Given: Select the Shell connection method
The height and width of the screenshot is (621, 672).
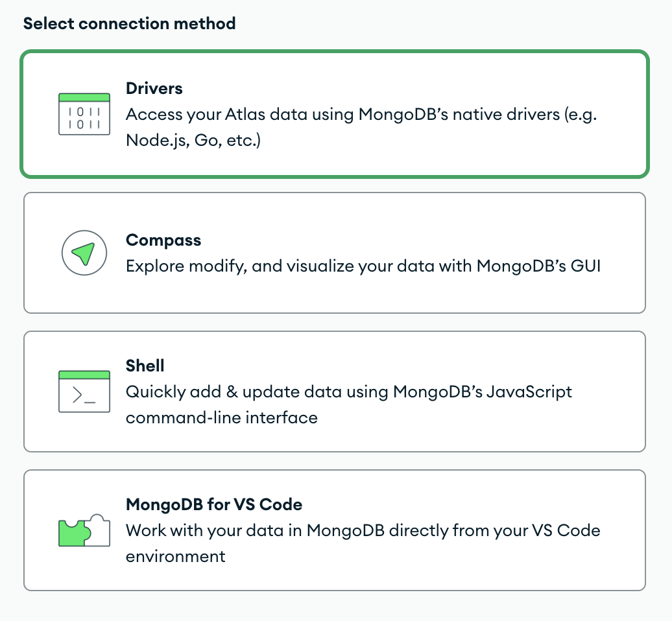Looking at the screenshot, I should [336, 391].
